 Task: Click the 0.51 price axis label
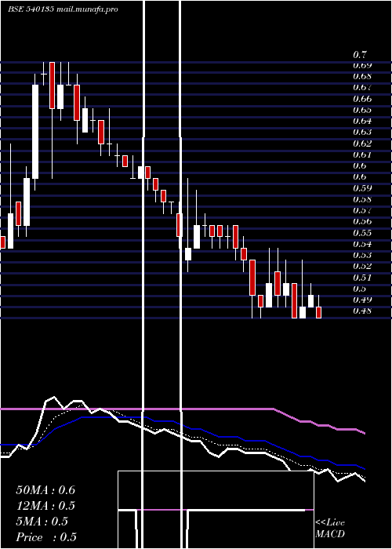(x=362, y=278)
